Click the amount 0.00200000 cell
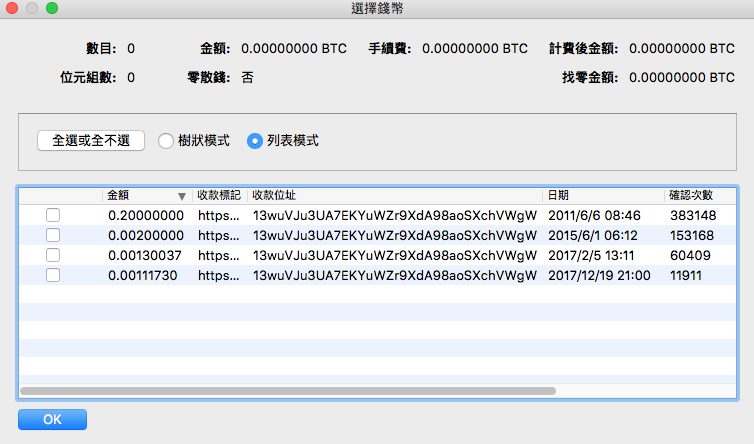 (x=146, y=236)
